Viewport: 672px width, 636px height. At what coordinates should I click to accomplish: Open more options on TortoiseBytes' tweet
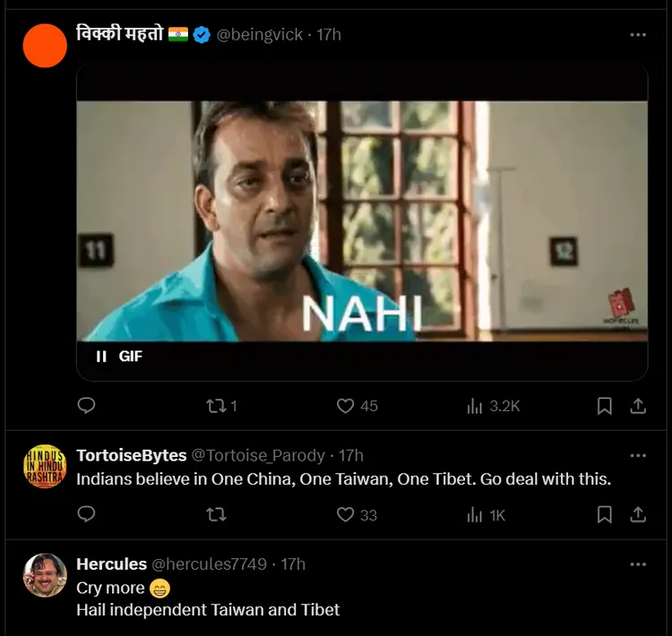pos(638,456)
